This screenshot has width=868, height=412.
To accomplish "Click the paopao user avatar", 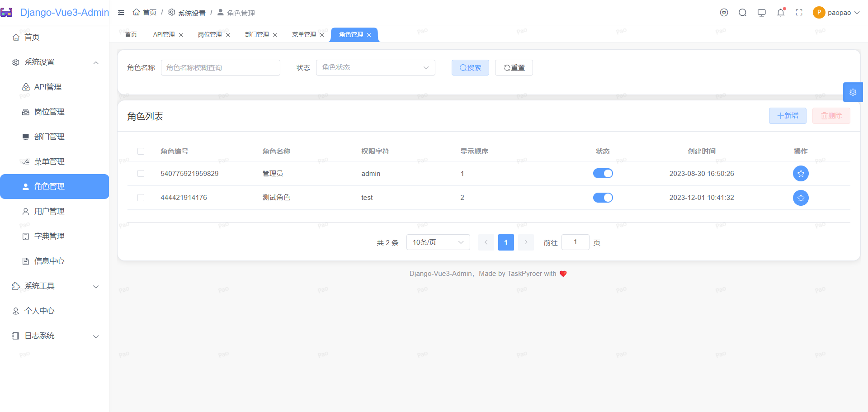I will click(819, 13).
